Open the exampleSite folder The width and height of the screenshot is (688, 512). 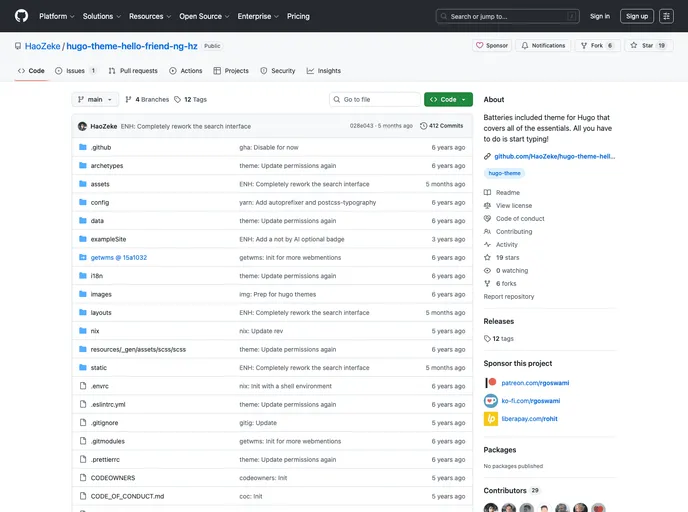[108, 239]
